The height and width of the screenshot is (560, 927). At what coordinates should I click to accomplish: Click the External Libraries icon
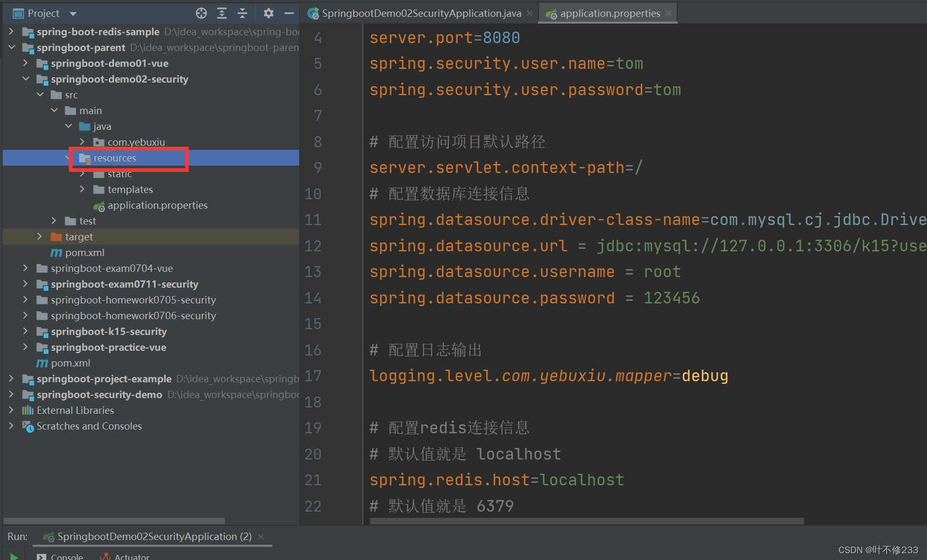pos(28,410)
